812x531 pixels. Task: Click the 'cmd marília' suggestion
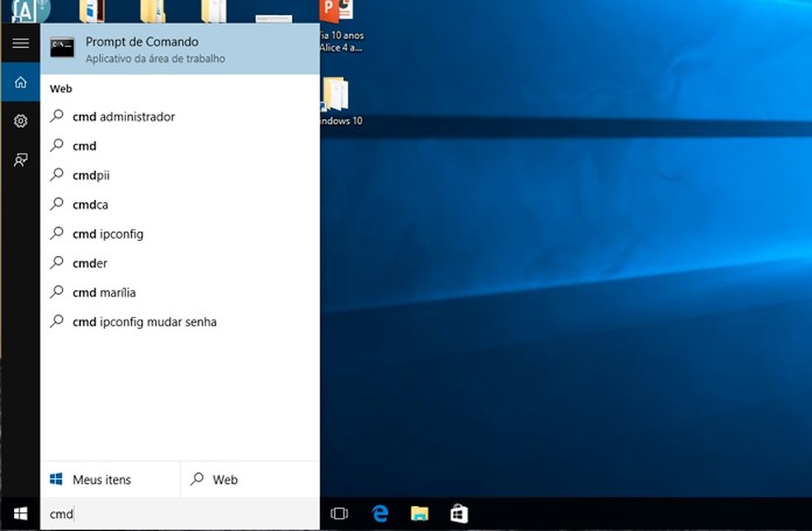click(104, 292)
